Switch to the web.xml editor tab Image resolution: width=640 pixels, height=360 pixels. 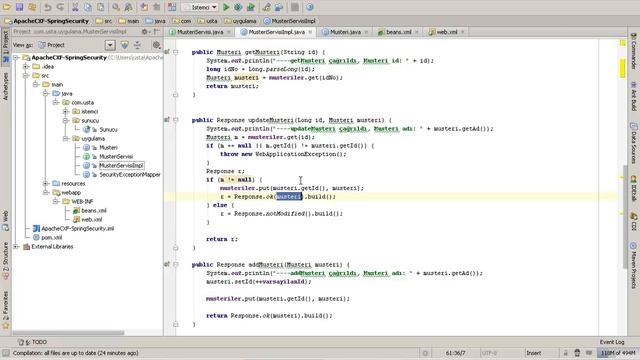[x=447, y=32]
